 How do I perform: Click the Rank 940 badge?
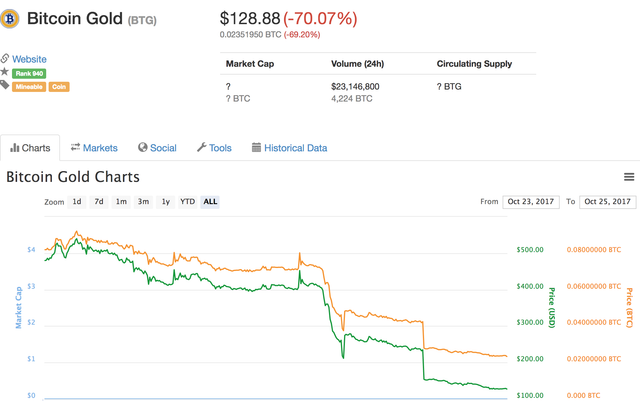coord(29,74)
